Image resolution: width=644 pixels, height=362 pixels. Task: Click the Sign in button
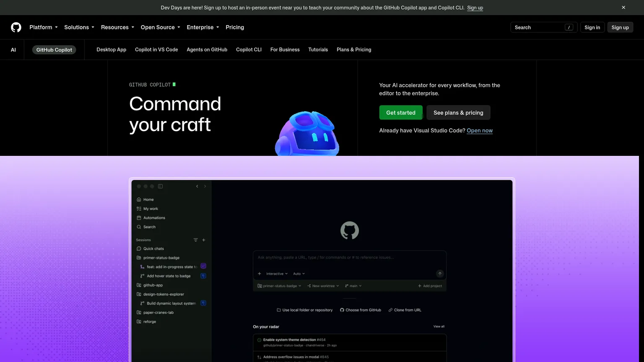tap(592, 27)
